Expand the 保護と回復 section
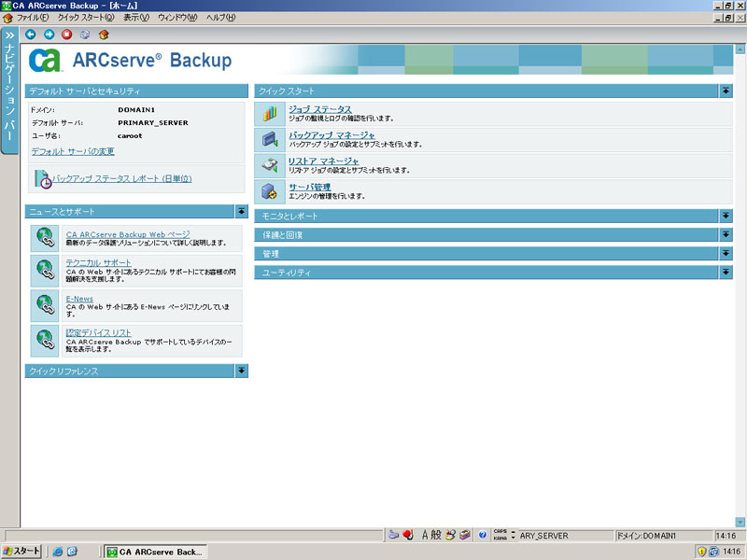This screenshot has width=747, height=560. tap(726, 235)
